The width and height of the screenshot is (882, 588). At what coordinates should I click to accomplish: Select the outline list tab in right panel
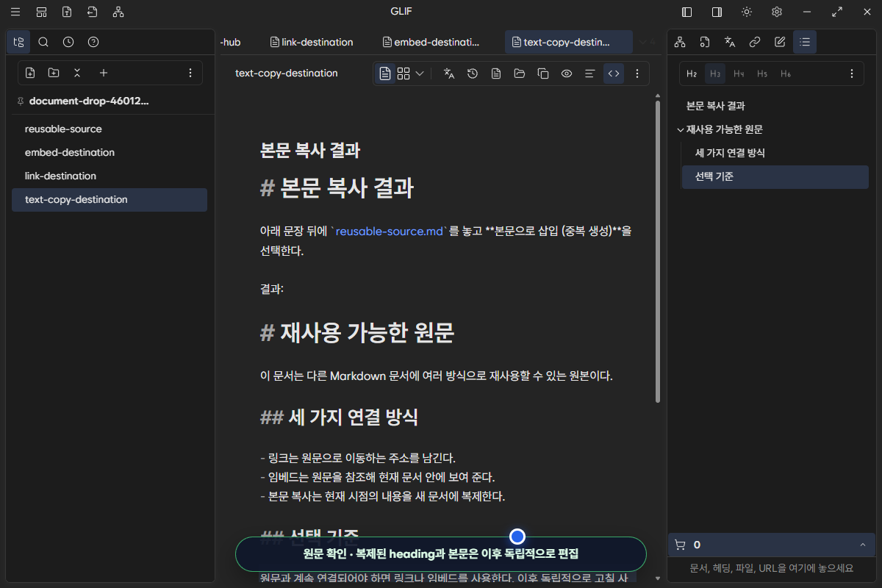click(805, 42)
